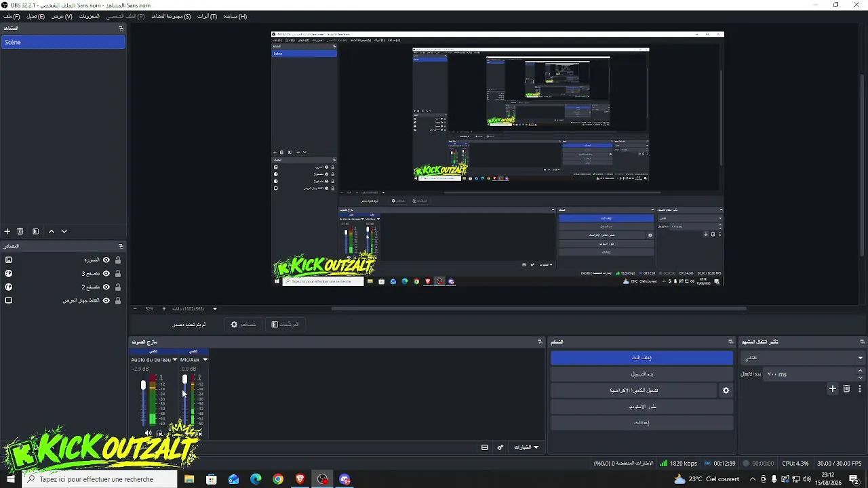Image resolution: width=868 pixels, height=488 pixels.
Task: Open the عرض (V) menu
Action: (x=62, y=16)
